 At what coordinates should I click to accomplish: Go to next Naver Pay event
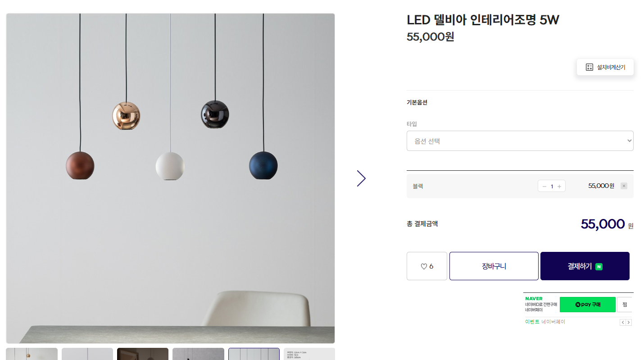[629, 322]
